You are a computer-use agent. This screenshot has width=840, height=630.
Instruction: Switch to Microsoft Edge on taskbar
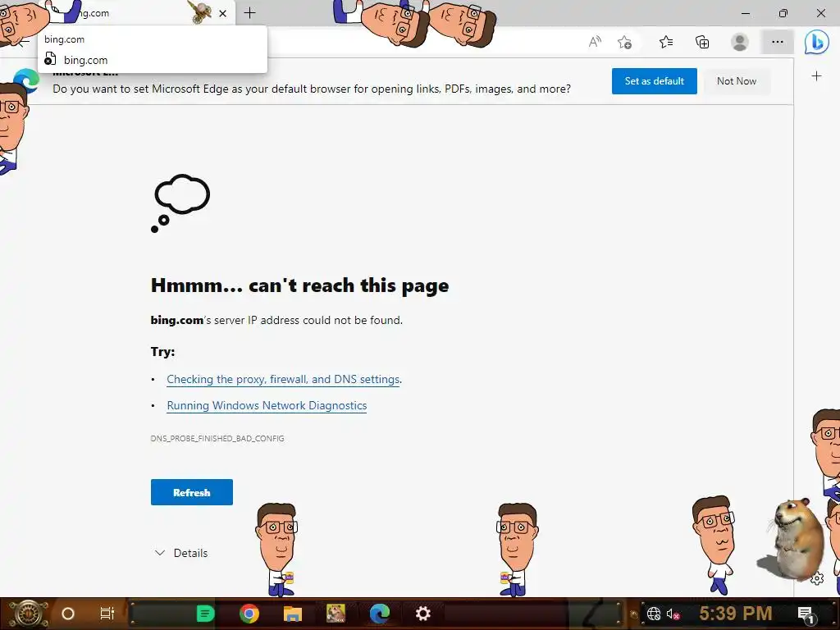point(379,614)
